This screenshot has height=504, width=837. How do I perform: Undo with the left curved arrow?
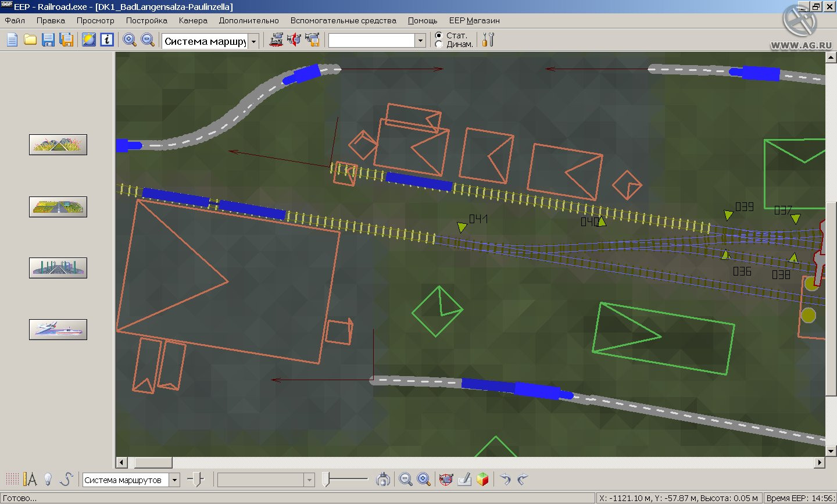coord(505,480)
